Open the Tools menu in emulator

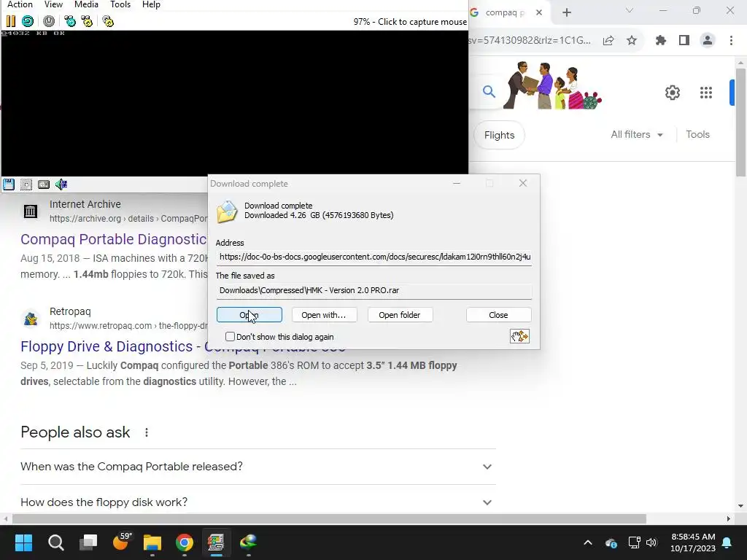[x=120, y=5]
